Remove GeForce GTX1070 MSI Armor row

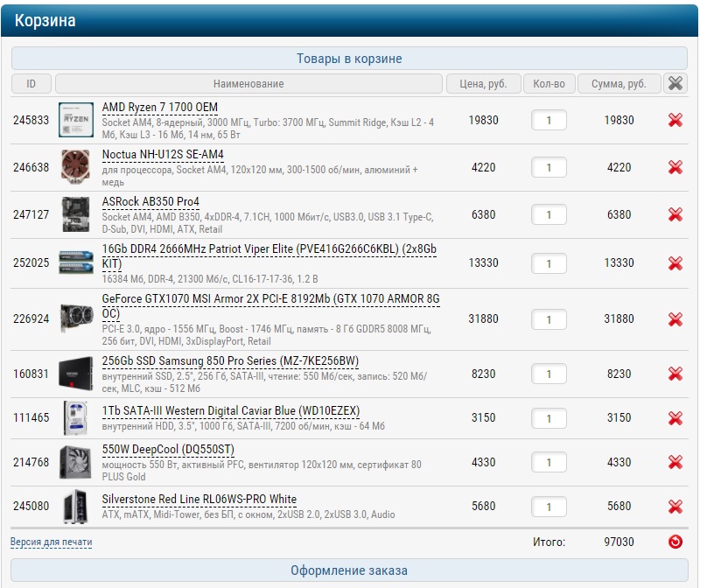[x=675, y=319]
